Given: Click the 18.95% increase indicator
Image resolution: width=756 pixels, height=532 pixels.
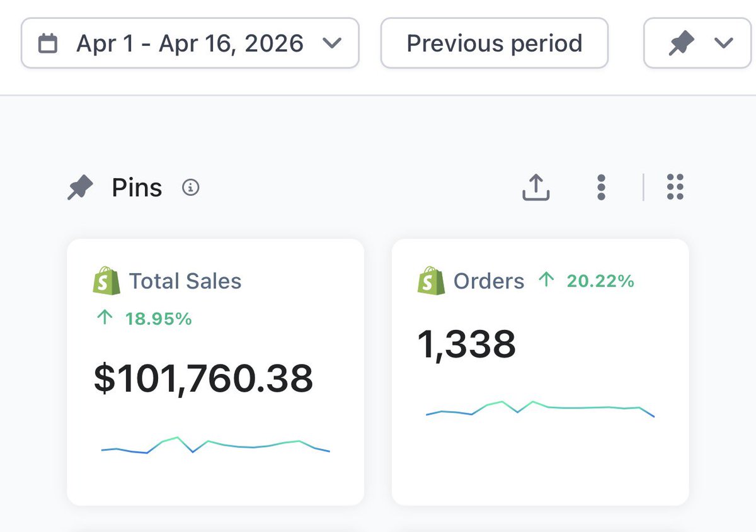Looking at the screenshot, I should point(144,319).
